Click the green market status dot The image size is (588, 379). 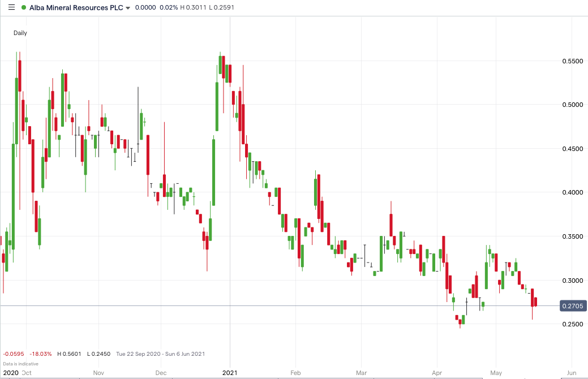(x=23, y=8)
